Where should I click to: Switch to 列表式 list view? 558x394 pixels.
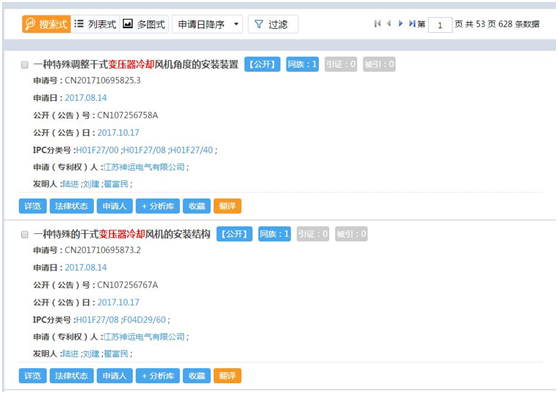pos(95,24)
